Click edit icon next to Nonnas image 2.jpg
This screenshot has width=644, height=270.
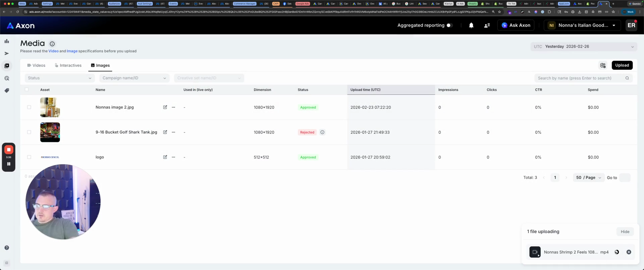point(165,107)
